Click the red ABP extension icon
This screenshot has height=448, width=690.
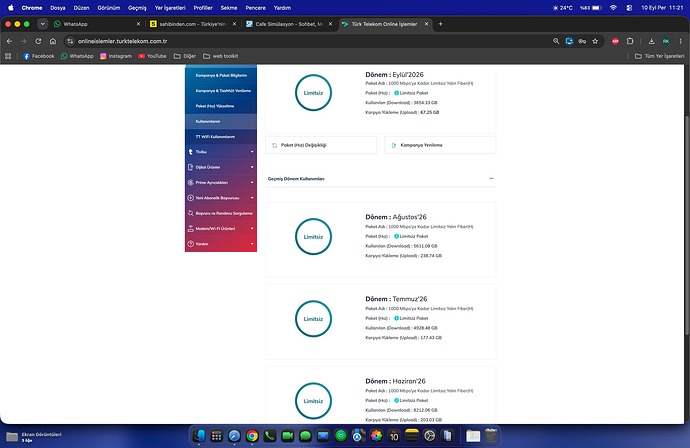(x=615, y=41)
